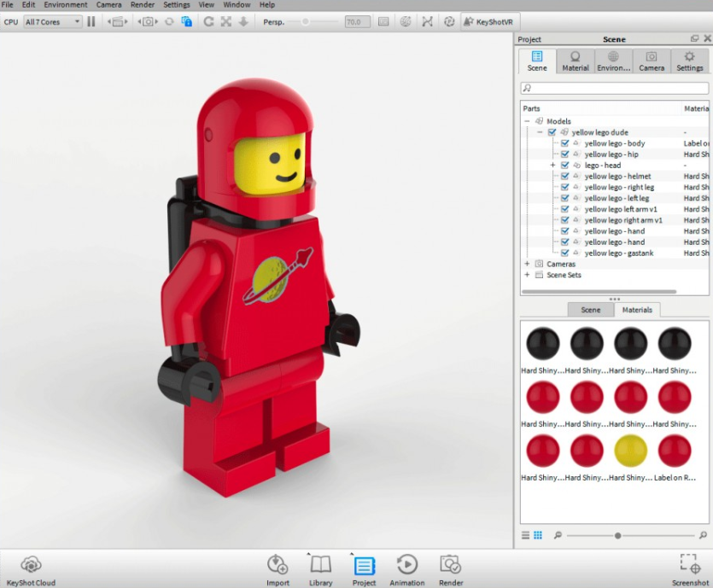Viewport: 713px width, 588px height.
Task: Select yellow lego right arm v1 row
Action: [x=615, y=220]
